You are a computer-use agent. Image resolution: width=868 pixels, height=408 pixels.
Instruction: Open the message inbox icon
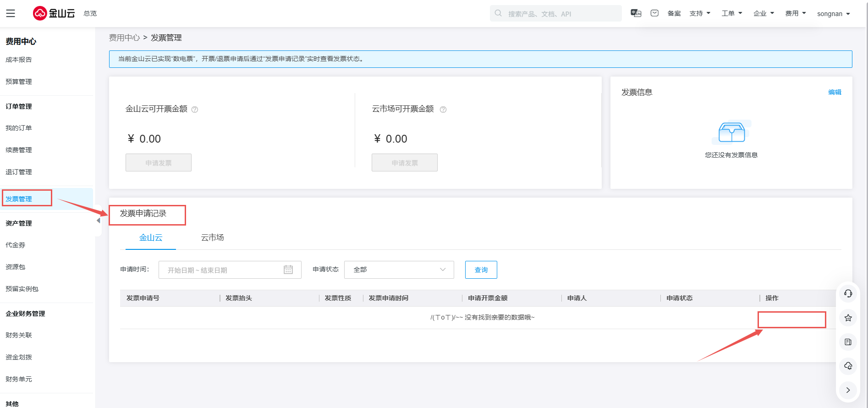pos(654,13)
